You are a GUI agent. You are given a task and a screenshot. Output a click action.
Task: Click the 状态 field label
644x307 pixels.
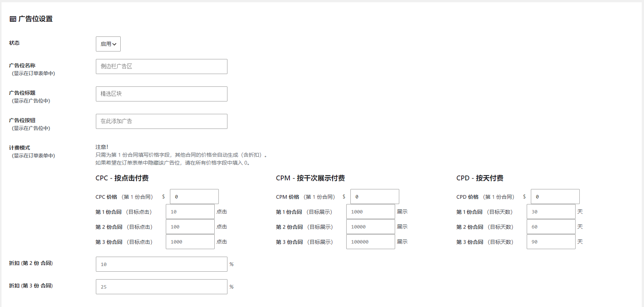pyautogui.click(x=14, y=43)
